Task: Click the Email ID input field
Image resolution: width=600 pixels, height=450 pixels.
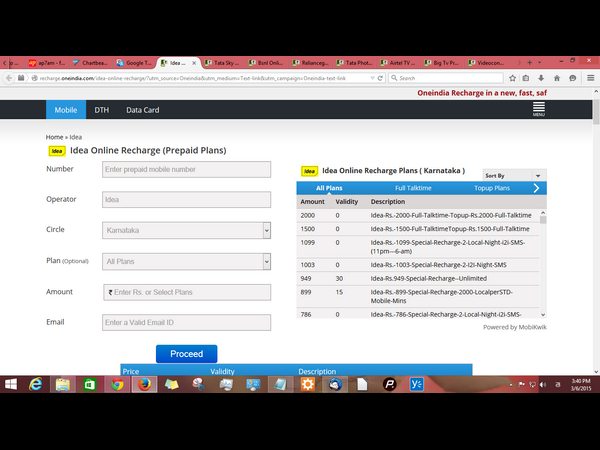Action: 186,323
